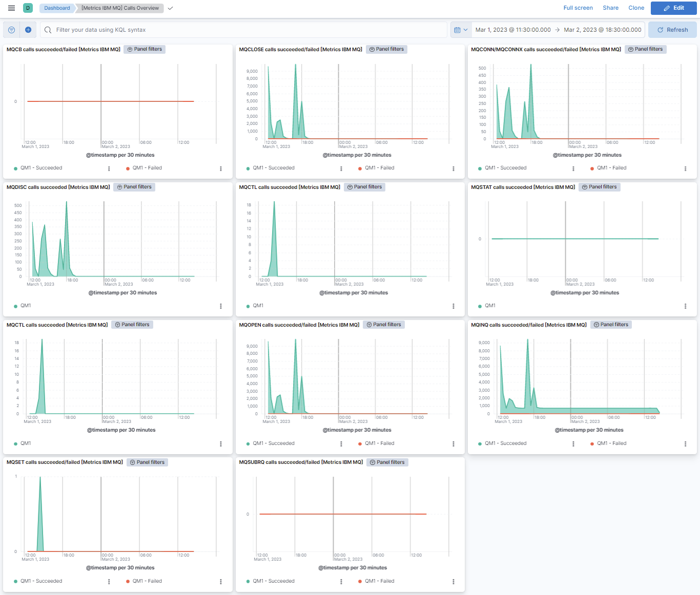Open legend options for MQINQ QM1 - Succeeded
Viewport: 700px width, 595px height.
[x=573, y=444]
